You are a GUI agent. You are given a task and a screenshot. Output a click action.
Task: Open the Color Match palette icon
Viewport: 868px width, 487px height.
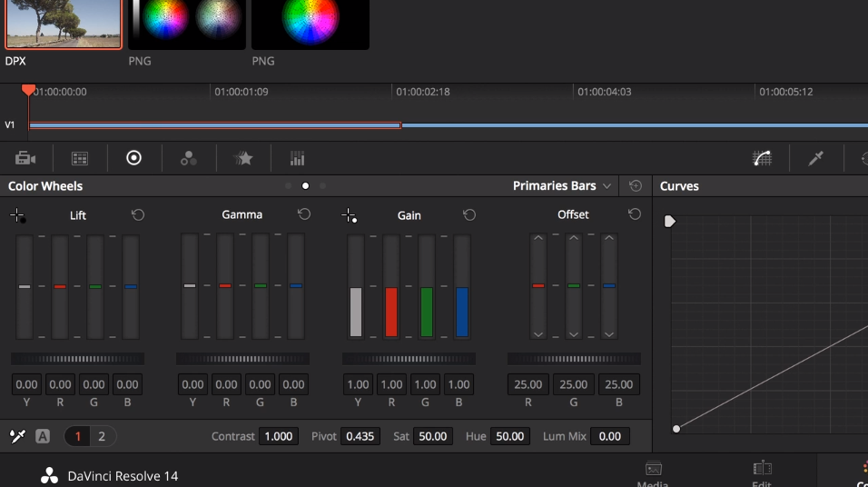click(80, 159)
